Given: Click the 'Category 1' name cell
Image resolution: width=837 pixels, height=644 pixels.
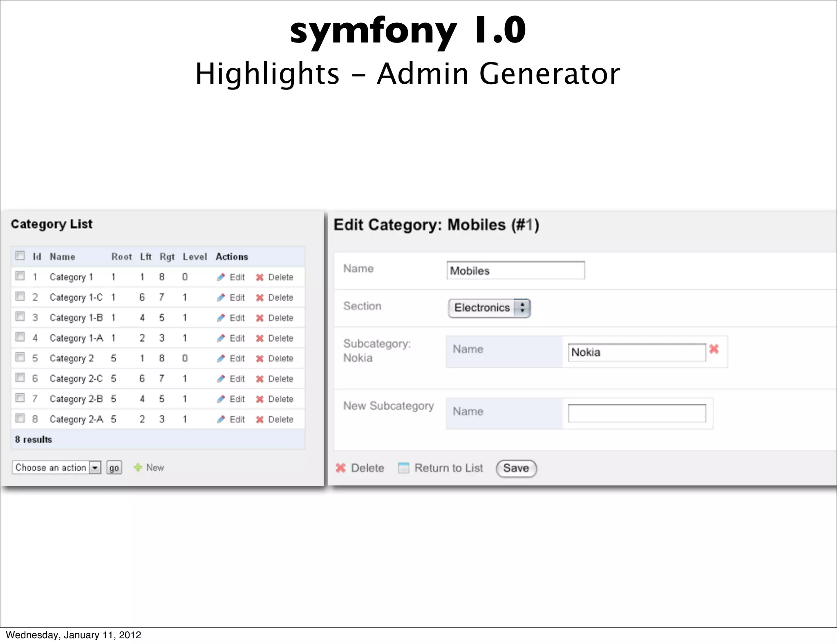Looking at the screenshot, I should pos(72,277).
